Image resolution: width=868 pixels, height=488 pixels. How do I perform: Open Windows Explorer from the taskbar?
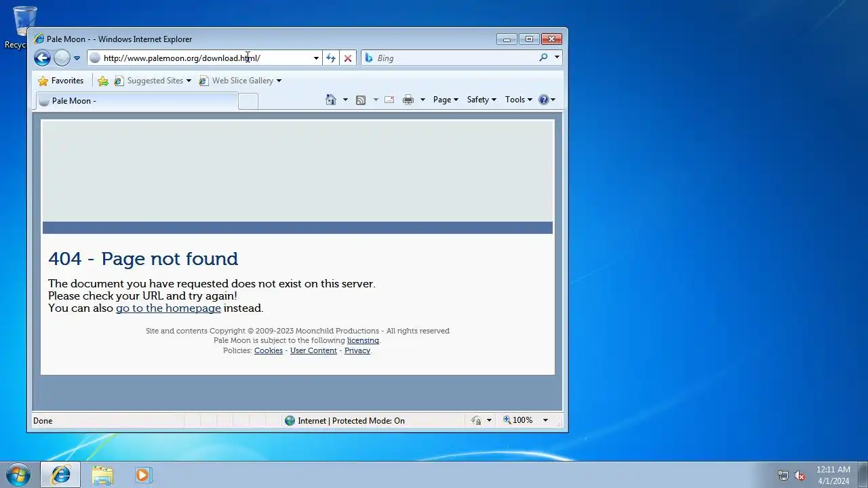102,475
